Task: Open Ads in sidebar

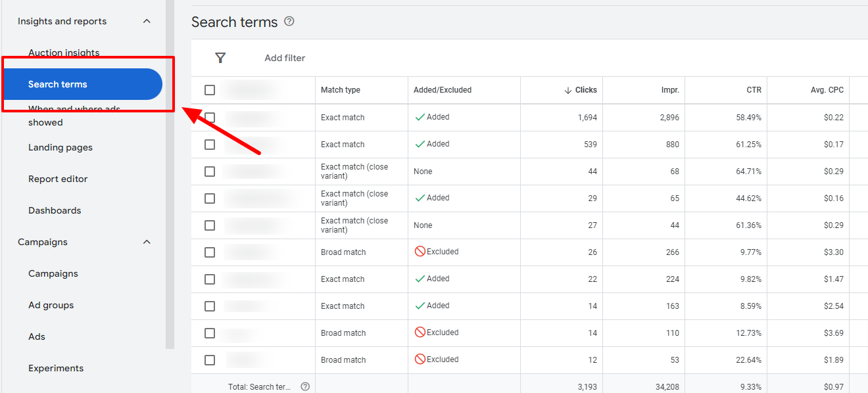Action: coord(37,336)
